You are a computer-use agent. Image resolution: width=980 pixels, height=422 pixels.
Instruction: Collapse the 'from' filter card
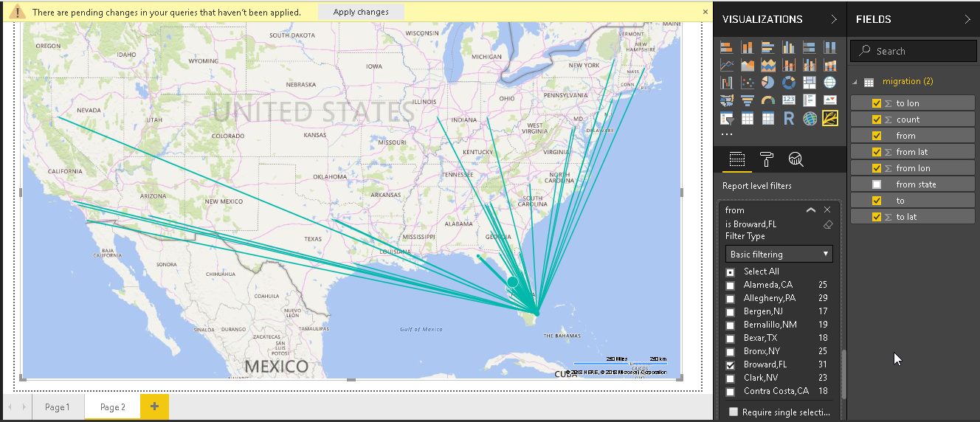point(811,210)
